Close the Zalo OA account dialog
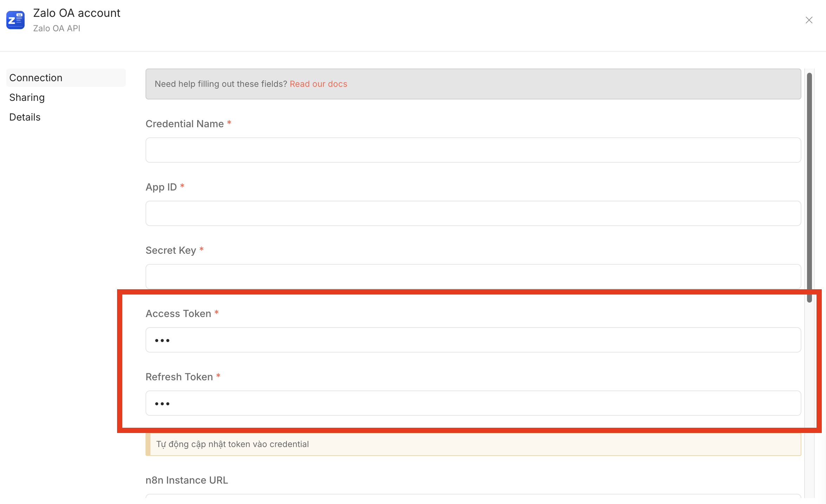Viewport: 826px width, 504px height. (809, 20)
